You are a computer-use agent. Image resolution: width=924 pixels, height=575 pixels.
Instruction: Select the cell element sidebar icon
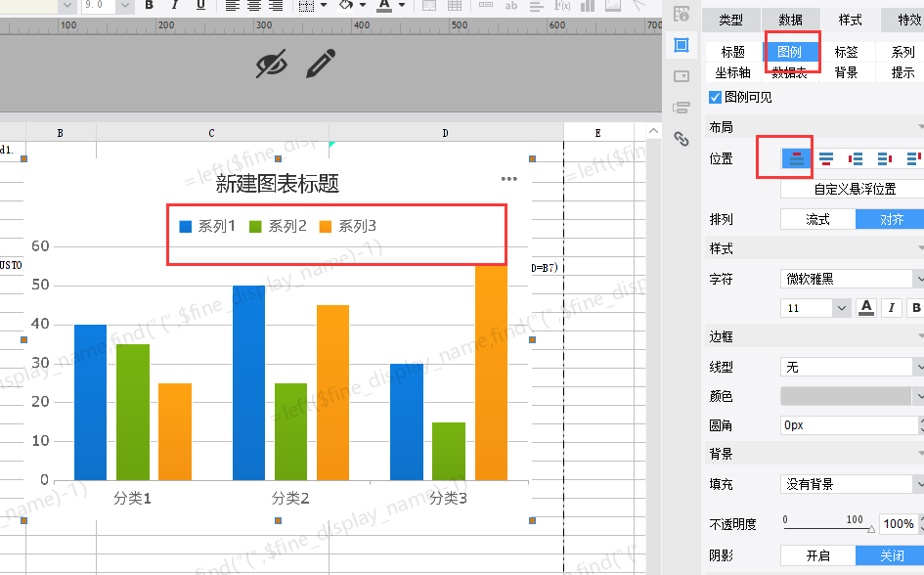(x=682, y=45)
